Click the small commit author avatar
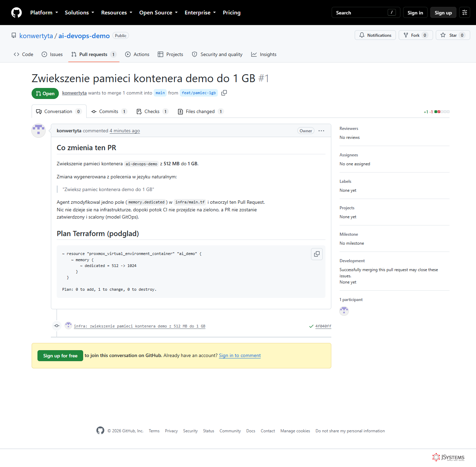The height and width of the screenshot is (467, 476). pos(68,325)
